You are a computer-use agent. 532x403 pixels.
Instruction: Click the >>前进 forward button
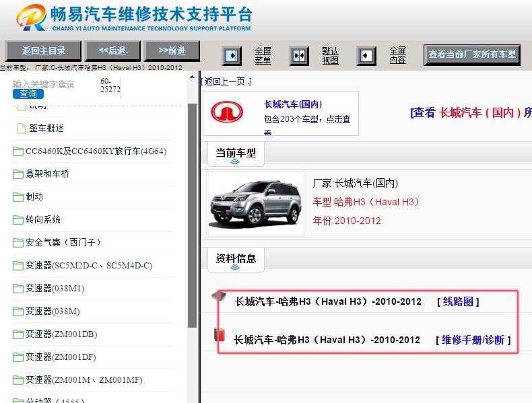tap(172, 51)
